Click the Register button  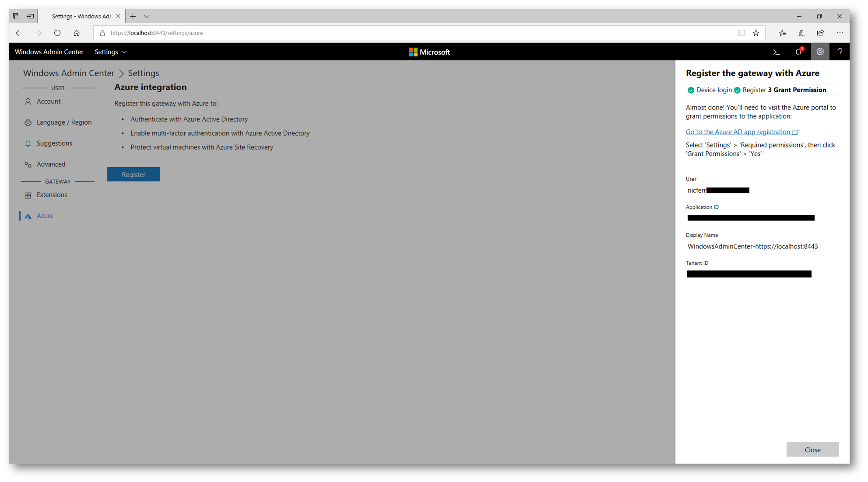[134, 174]
